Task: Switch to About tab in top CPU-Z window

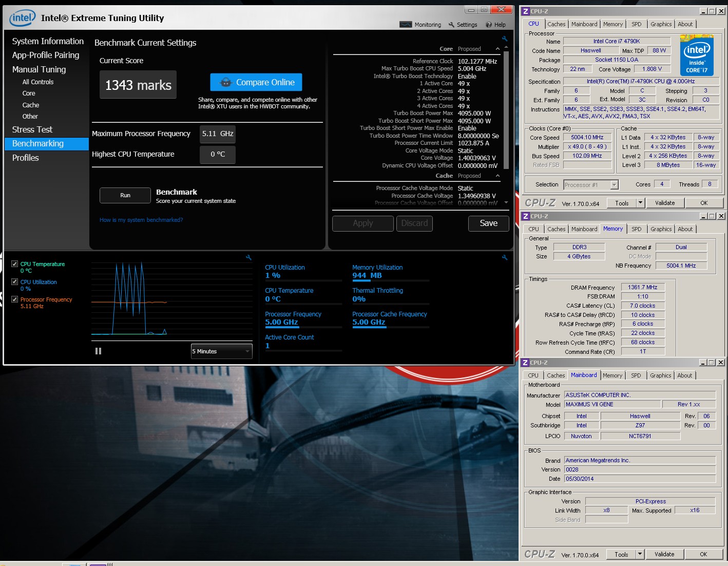Action: [685, 24]
